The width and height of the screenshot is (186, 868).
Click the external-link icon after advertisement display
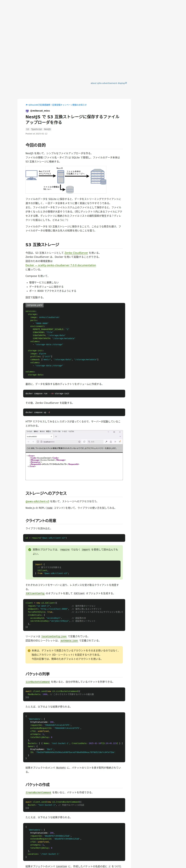click(126, 83)
